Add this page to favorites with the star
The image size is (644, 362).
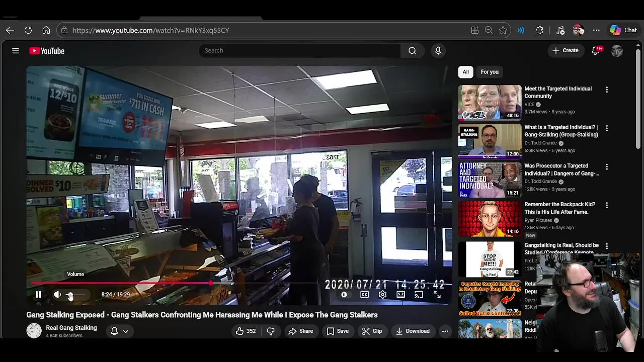[x=503, y=30]
